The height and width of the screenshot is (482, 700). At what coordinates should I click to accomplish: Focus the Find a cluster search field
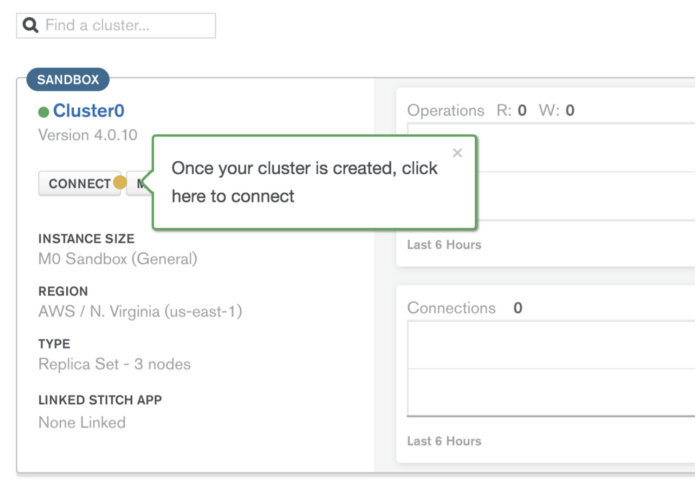coord(116,25)
